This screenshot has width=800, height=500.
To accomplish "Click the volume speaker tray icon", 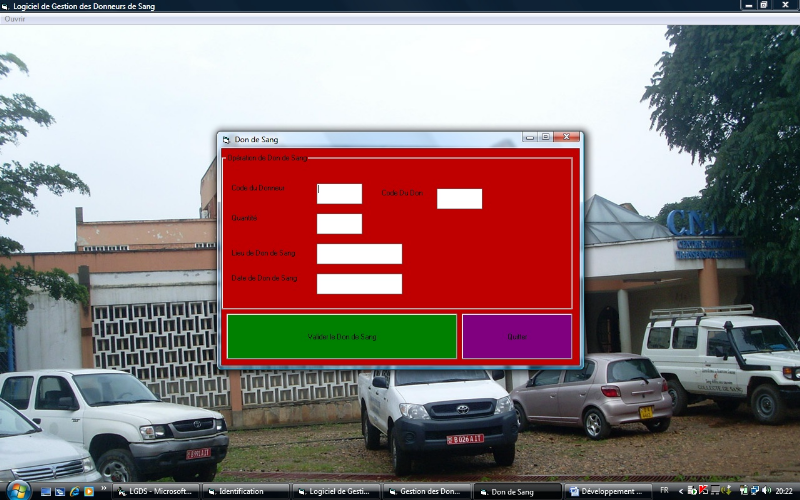I will tap(766, 491).
